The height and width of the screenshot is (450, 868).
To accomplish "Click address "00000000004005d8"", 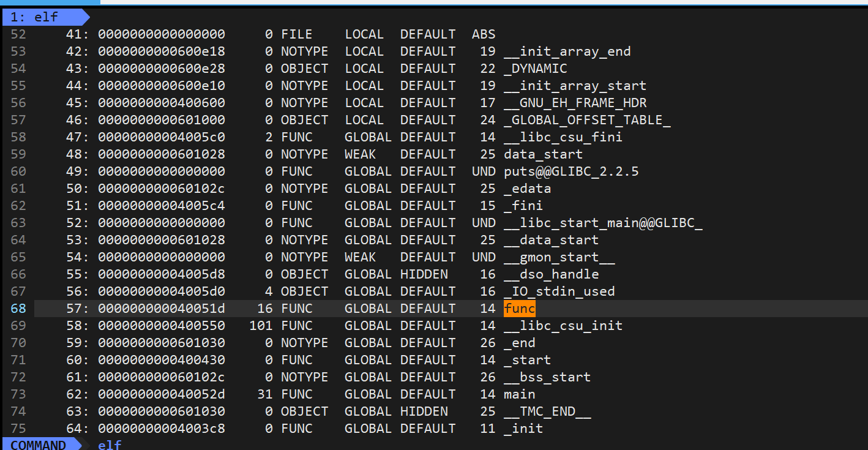I will 162,274.
